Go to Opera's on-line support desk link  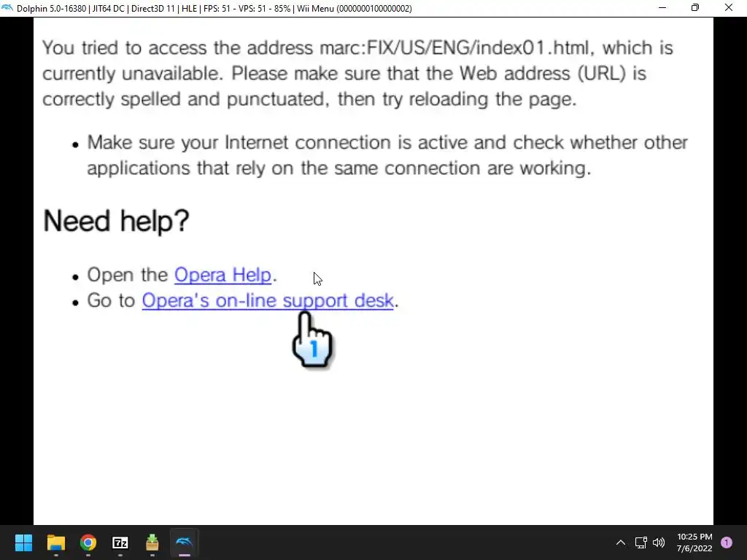click(x=268, y=301)
